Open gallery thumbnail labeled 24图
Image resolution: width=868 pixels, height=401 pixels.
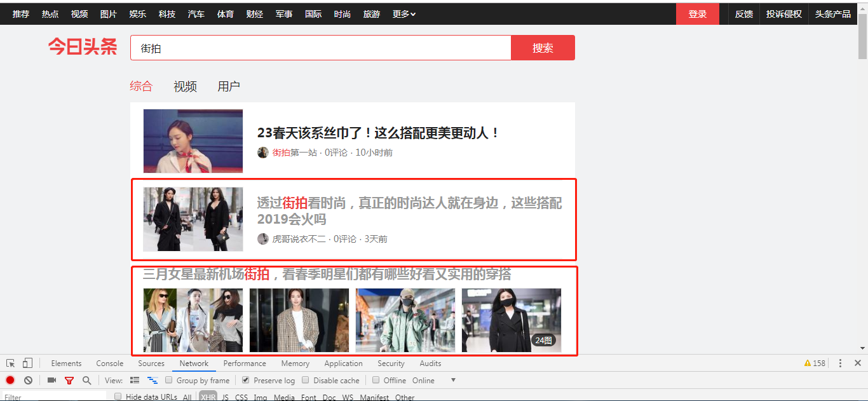[x=512, y=320]
